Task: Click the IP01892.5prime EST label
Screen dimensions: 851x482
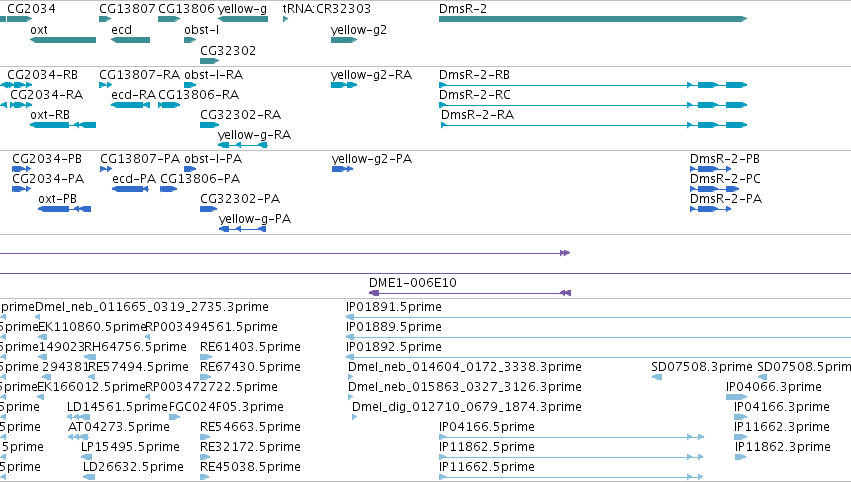Action: click(393, 347)
